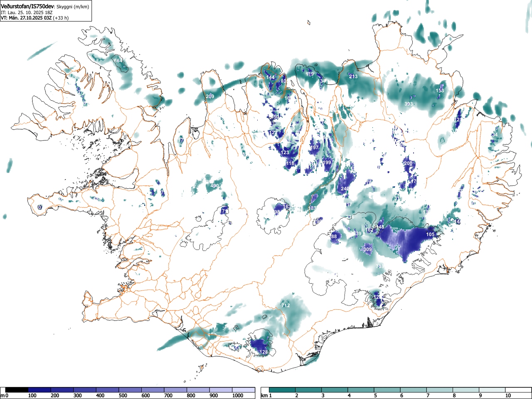The width and height of the screenshot is (532, 399).
Task: Click the map visibility value 209
Action: (x=210, y=97)
